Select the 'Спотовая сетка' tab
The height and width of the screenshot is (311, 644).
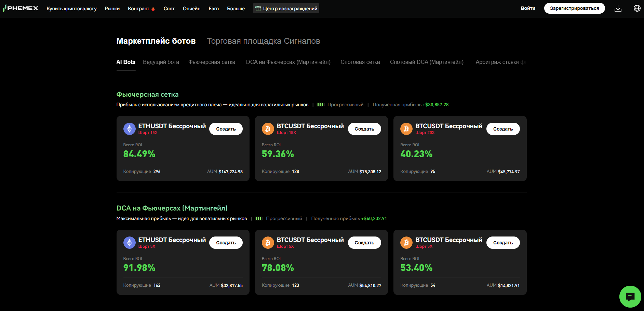[360, 62]
